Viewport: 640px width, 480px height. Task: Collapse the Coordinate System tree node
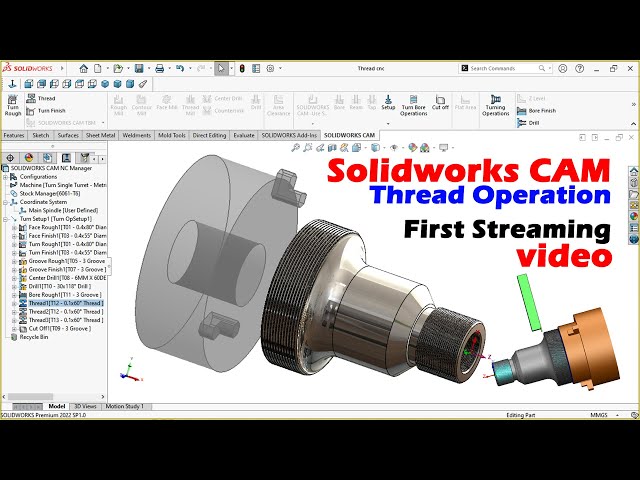pyautogui.click(x=5, y=202)
